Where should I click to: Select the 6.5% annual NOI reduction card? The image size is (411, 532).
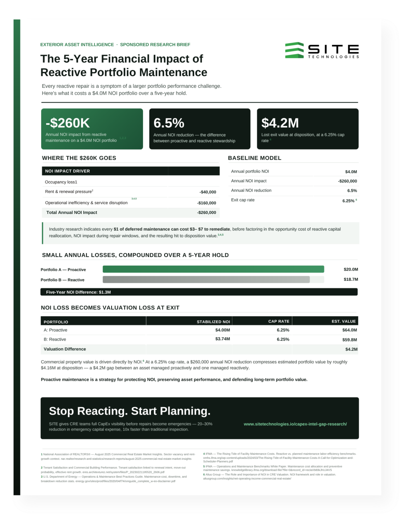tap(200, 129)
